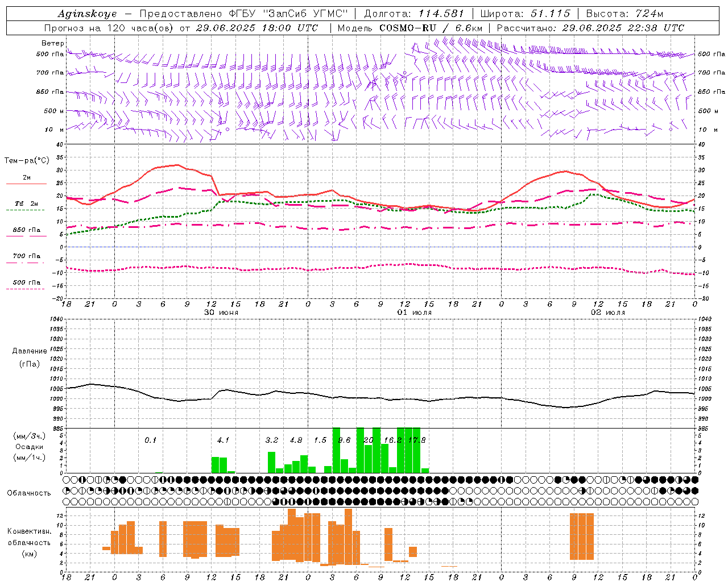
Task: Click the 2м legend label
Action: pos(27,178)
